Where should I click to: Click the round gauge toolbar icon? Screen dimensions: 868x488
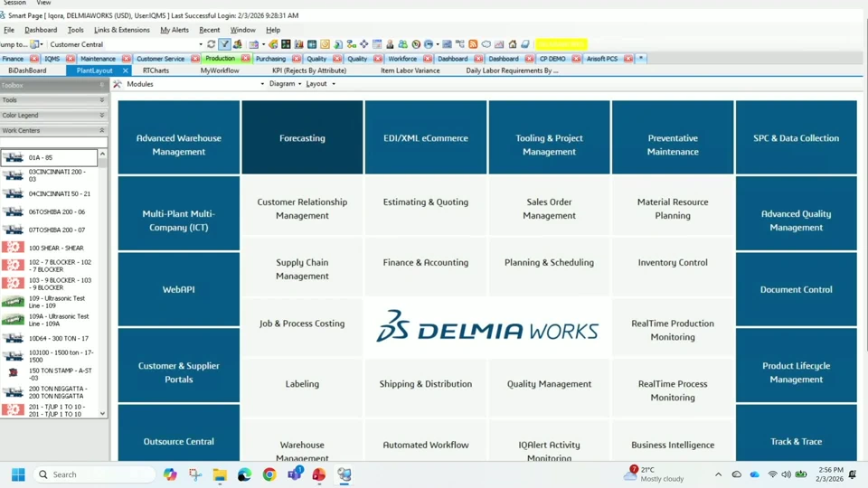click(x=416, y=44)
